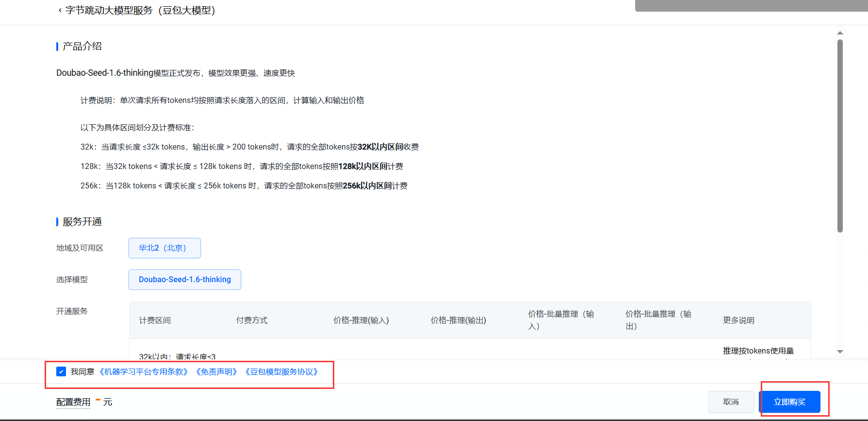Click the 价格-批量推理（输出）column header
This screenshot has height=421, width=868.
tap(658, 320)
